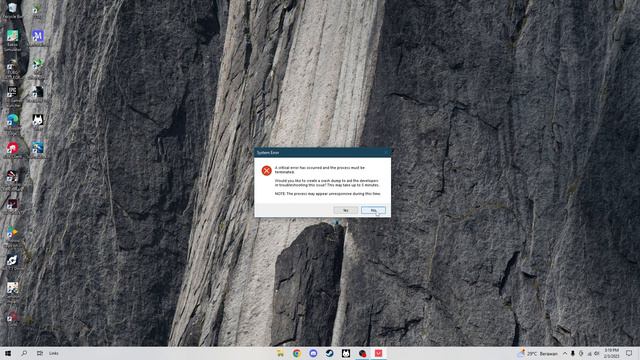Screen dimensions: 640x360
Task: Open Task View from the taskbar
Action: point(40,353)
